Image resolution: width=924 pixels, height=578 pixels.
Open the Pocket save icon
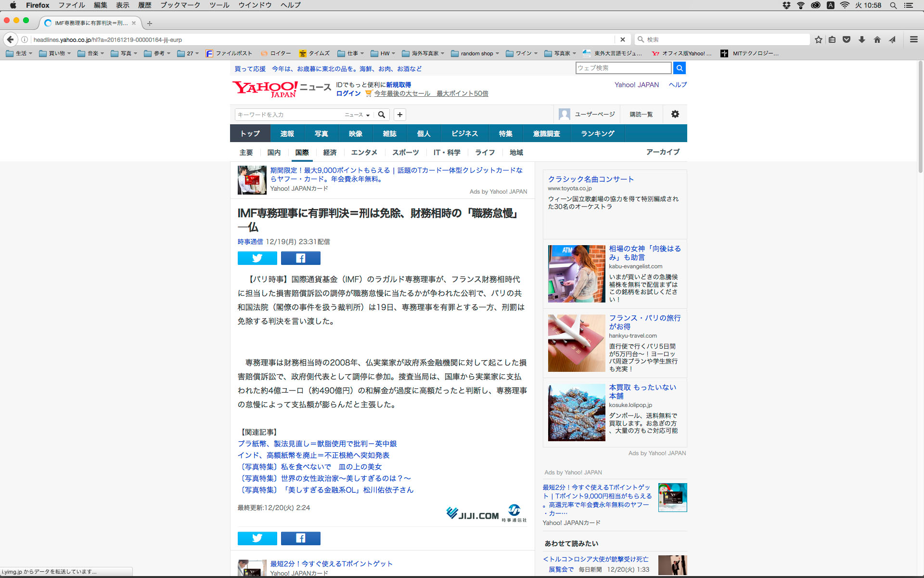(x=847, y=39)
